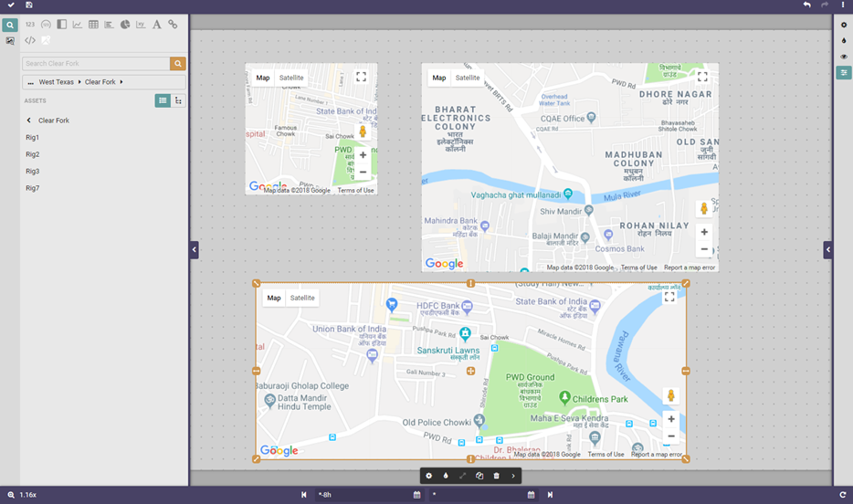Screen dimensions: 853x504
Task: Click the checkmark icon in the top bar
Action: pyautogui.click(x=11, y=5)
